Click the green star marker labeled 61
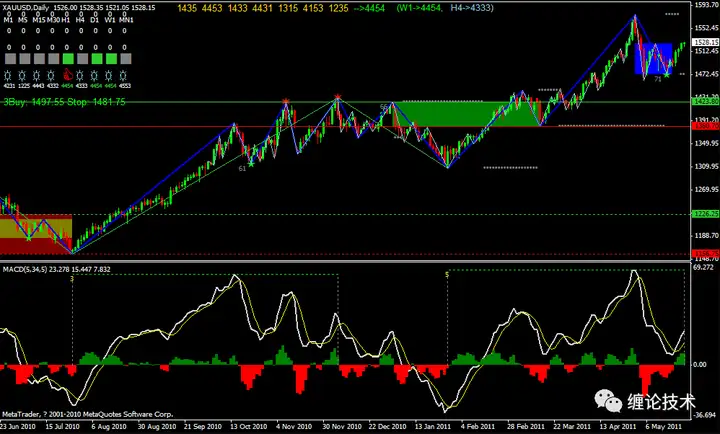The height and width of the screenshot is (434, 720). pos(251,163)
